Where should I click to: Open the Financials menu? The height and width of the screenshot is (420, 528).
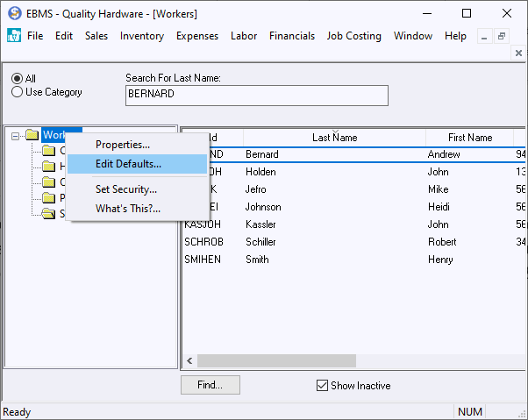tap(292, 36)
